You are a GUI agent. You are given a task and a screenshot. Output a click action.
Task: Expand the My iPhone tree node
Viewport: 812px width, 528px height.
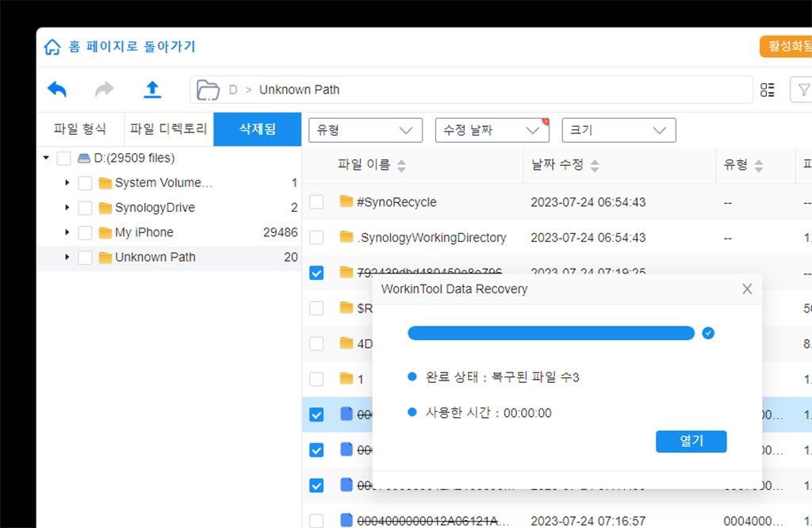(67, 232)
